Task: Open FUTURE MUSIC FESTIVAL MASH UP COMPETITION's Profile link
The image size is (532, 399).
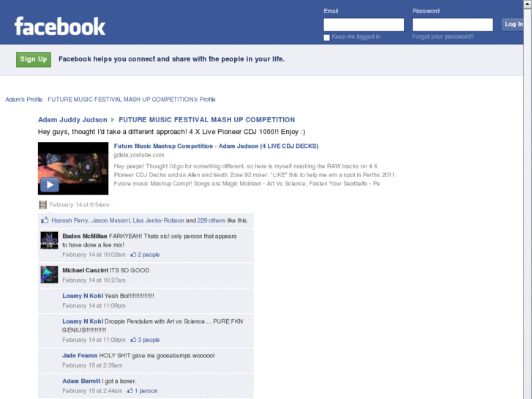Action: [x=132, y=100]
